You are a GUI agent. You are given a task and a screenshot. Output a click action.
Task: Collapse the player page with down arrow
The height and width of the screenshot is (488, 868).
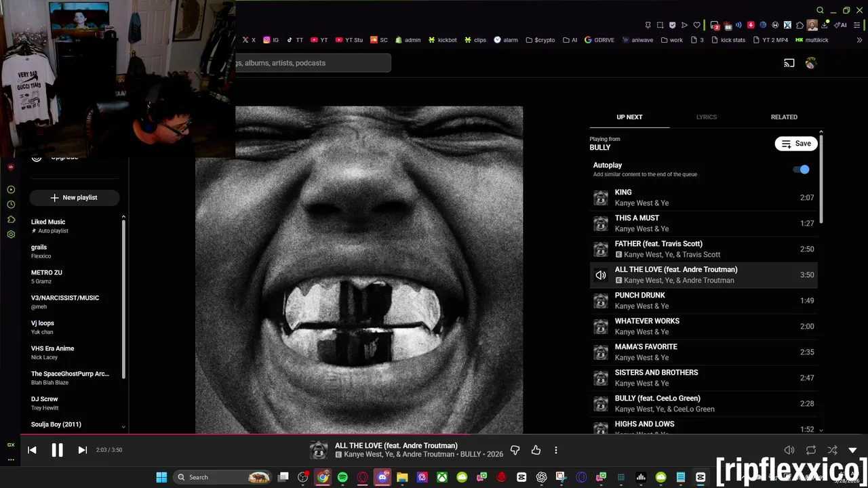(852, 450)
